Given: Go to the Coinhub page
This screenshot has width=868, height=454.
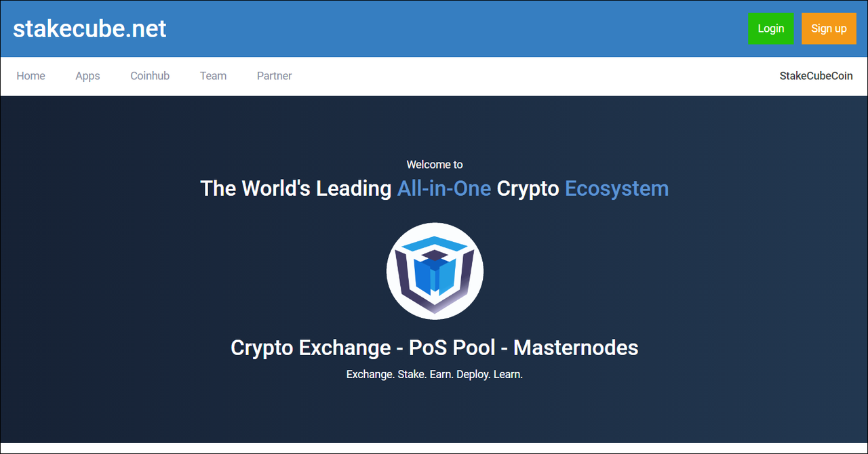Looking at the screenshot, I should (150, 76).
